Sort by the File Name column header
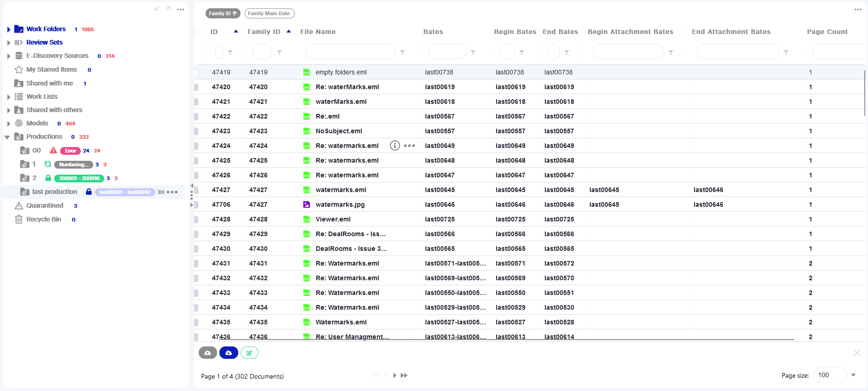868x391 pixels. pyautogui.click(x=318, y=32)
